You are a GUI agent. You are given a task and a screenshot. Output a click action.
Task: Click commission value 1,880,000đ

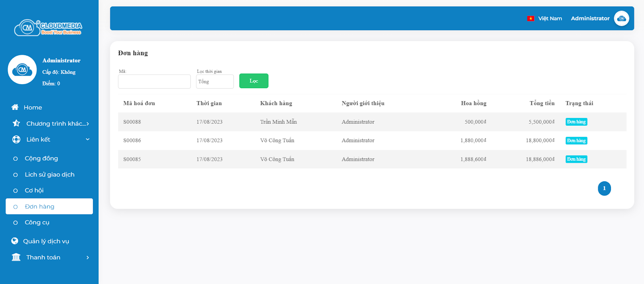click(x=473, y=140)
